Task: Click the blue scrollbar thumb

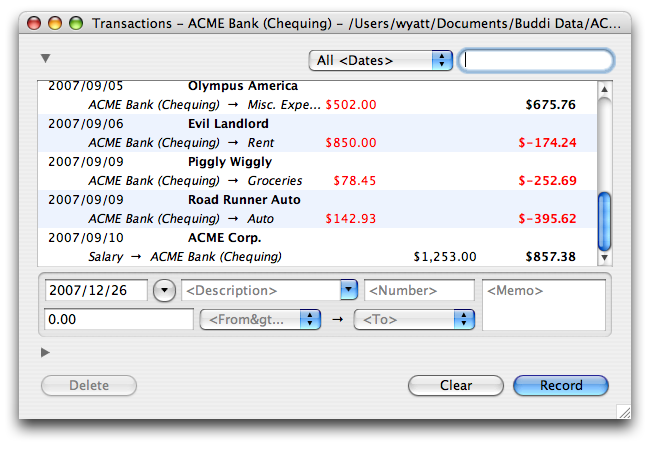Action: coord(604,221)
